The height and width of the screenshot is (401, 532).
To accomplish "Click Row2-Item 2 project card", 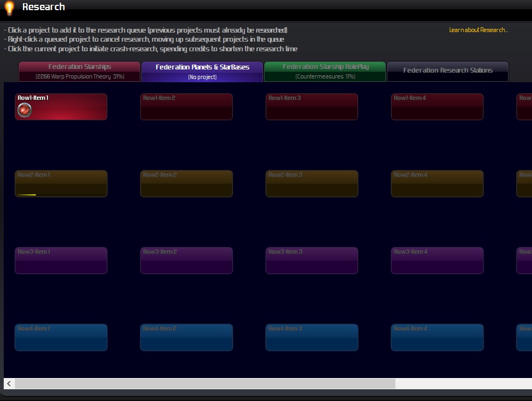I will [x=186, y=184].
